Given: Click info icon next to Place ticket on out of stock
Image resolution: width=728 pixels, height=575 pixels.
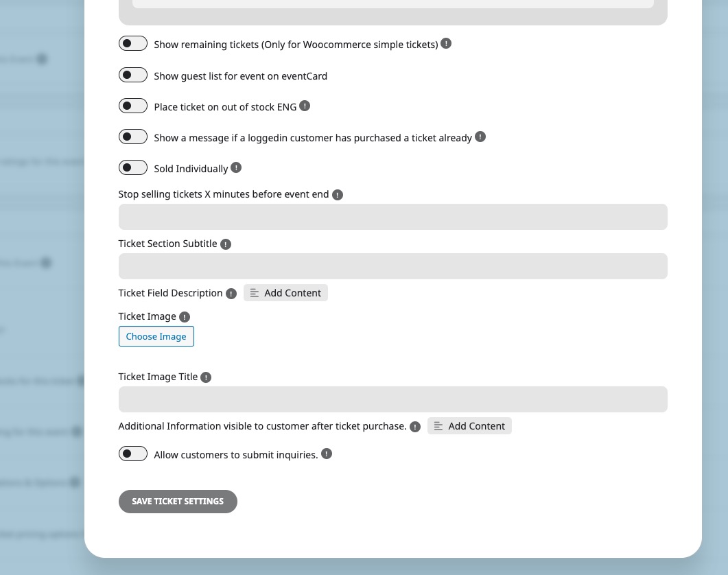Looking at the screenshot, I should pyautogui.click(x=305, y=106).
